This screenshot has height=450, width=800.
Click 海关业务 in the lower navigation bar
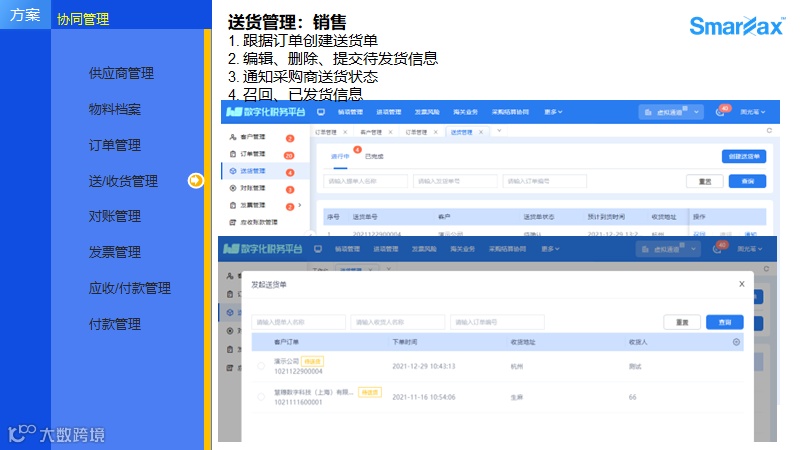[462, 249]
